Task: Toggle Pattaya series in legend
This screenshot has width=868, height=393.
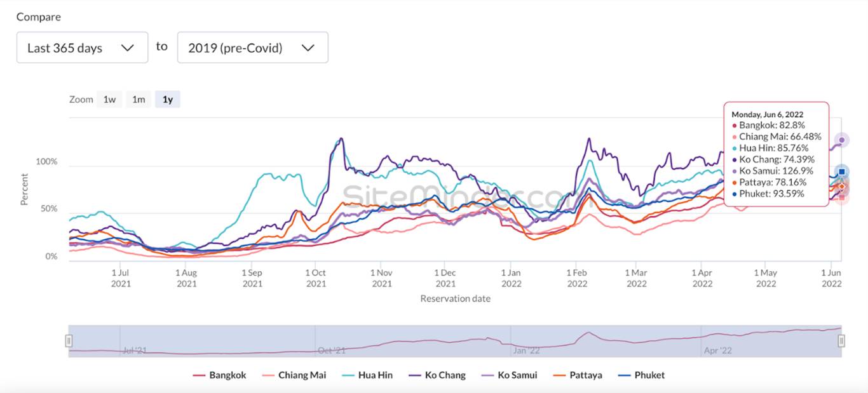Action: 578,375
